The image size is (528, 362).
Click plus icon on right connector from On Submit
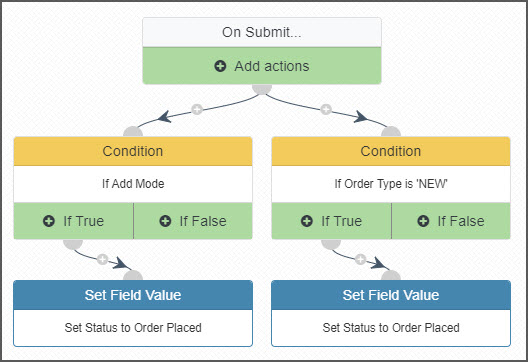[326, 109]
